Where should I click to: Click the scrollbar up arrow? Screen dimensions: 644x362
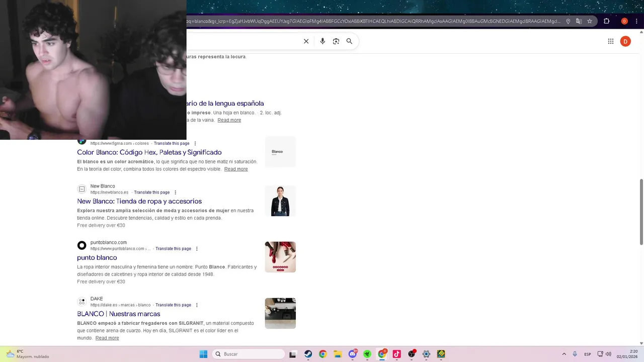pyautogui.click(x=641, y=33)
